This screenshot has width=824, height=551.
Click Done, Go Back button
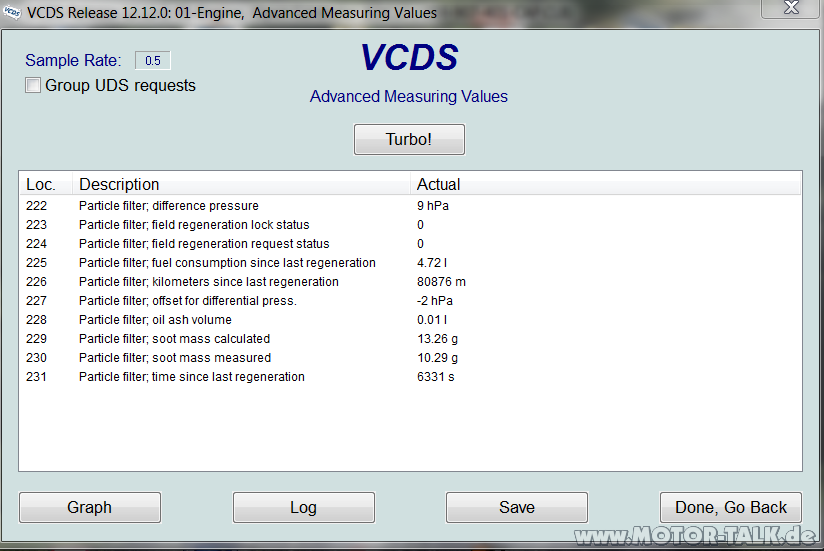[730, 507]
